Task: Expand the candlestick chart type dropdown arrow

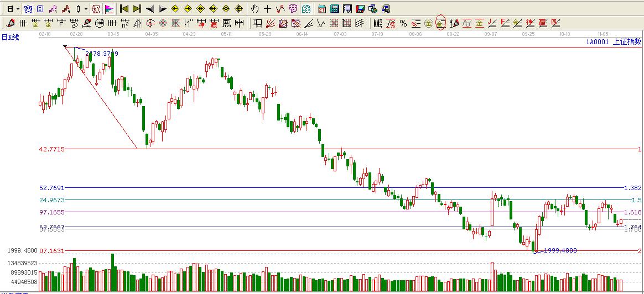Action: [86, 9]
